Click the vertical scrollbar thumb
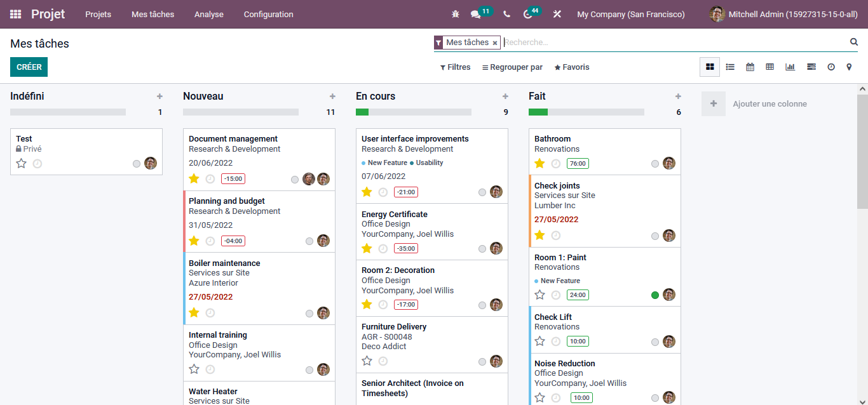868x405 pixels. (x=862, y=151)
